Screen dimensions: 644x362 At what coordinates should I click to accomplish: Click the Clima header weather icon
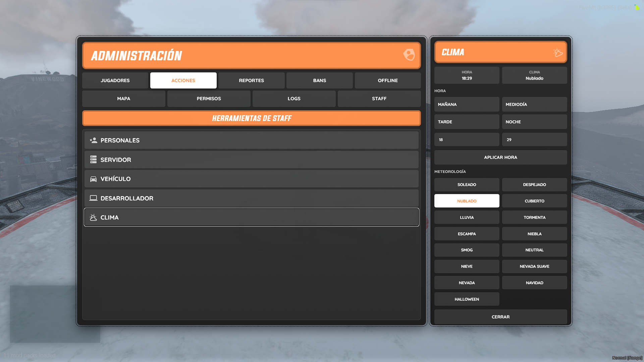pyautogui.click(x=558, y=52)
